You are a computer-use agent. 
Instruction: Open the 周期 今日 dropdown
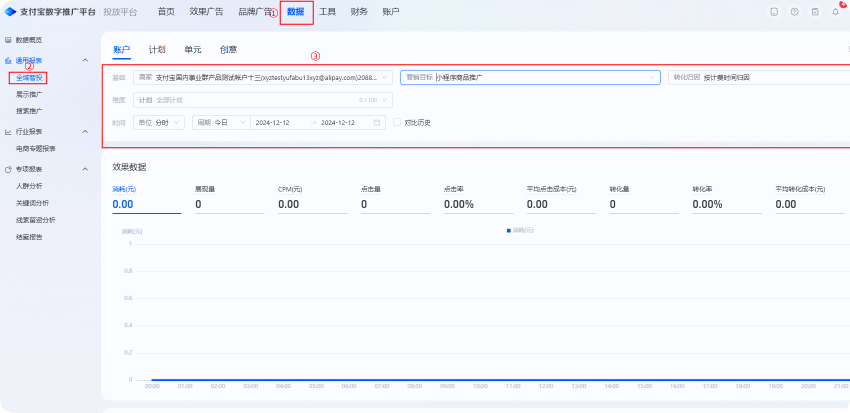[221, 122]
